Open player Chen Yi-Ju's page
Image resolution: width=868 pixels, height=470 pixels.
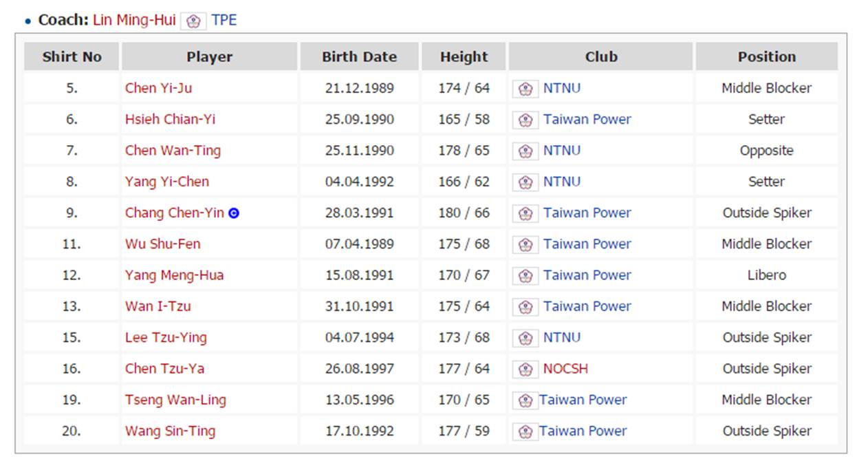click(x=159, y=88)
